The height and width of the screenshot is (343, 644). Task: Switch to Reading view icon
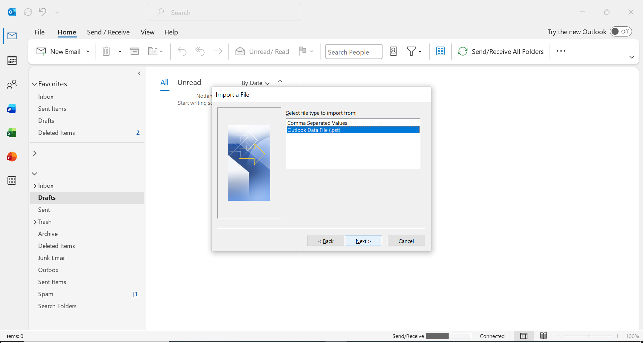tap(544, 336)
